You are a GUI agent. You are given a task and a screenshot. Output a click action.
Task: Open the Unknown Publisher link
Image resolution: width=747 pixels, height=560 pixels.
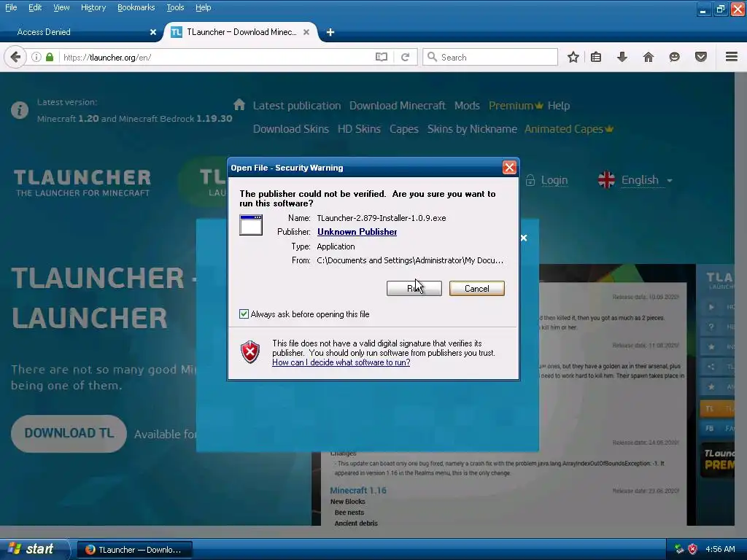coord(357,231)
